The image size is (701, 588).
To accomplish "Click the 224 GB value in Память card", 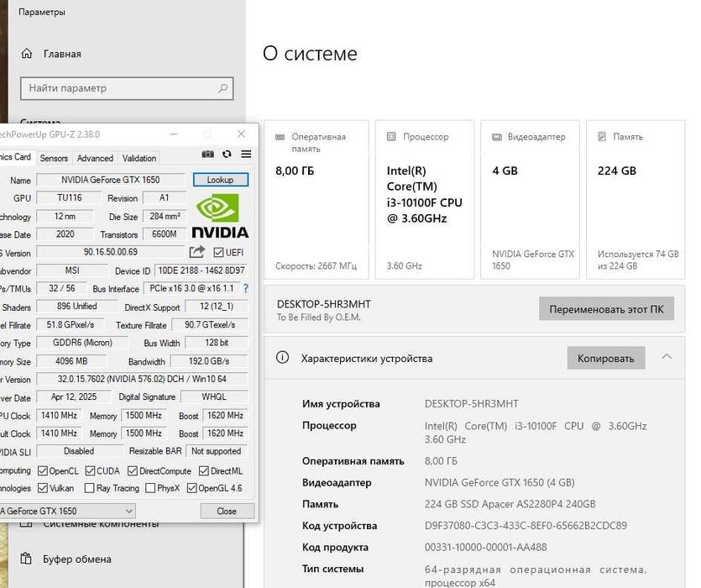I will (x=617, y=171).
